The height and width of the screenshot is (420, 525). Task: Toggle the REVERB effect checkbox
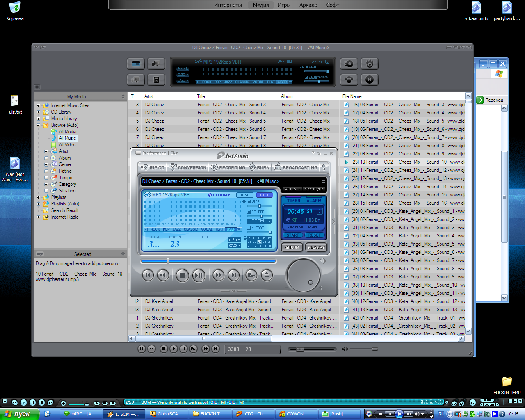point(249,212)
